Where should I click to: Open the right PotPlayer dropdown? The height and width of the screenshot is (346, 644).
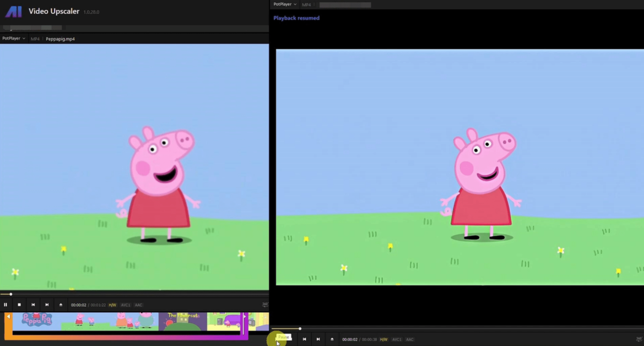284,4
